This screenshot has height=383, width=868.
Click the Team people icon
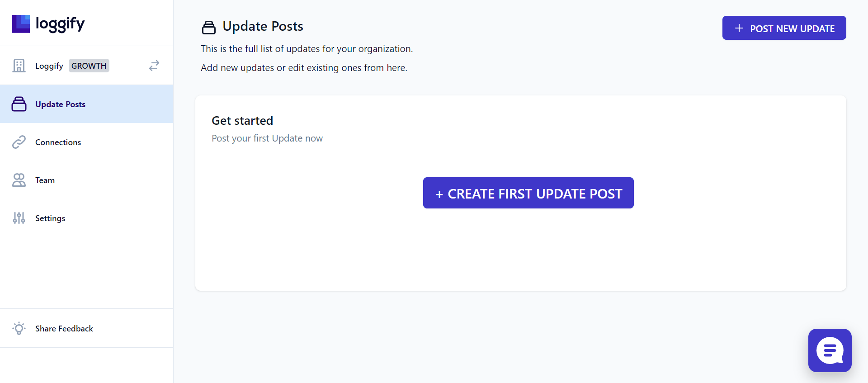(x=19, y=180)
